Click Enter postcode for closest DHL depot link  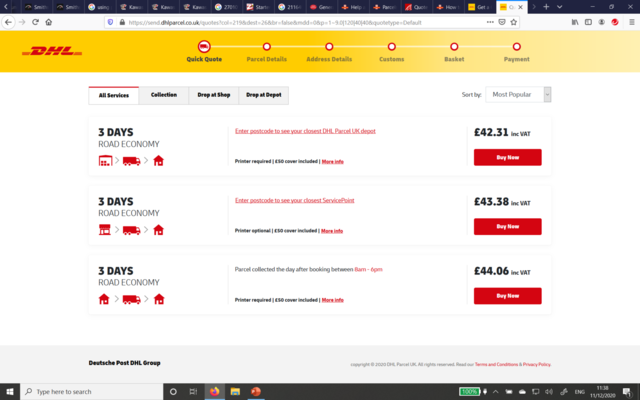[x=305, y=131]
